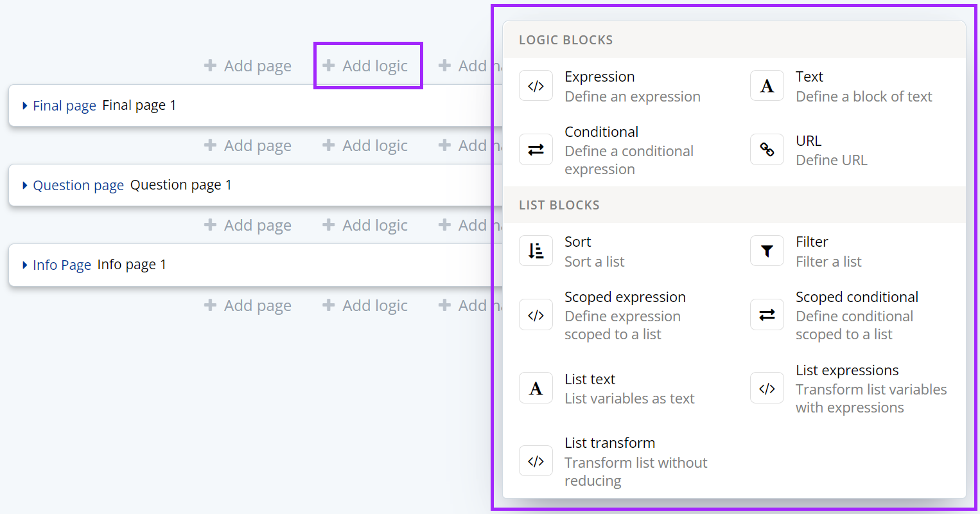The height and width of the screenshot is (514, 980).
Task: Select the Conditional expression arrows icon
Action: [x=536, y=149]
